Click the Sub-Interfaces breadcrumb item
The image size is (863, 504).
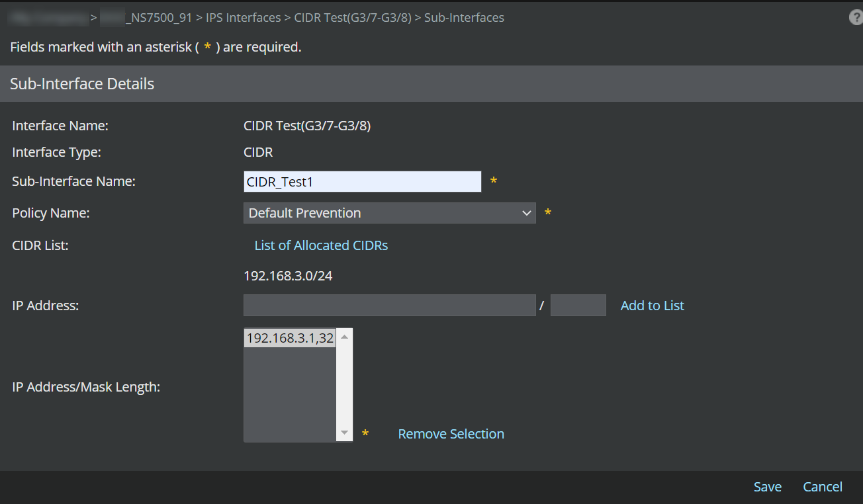pos(465,18)
